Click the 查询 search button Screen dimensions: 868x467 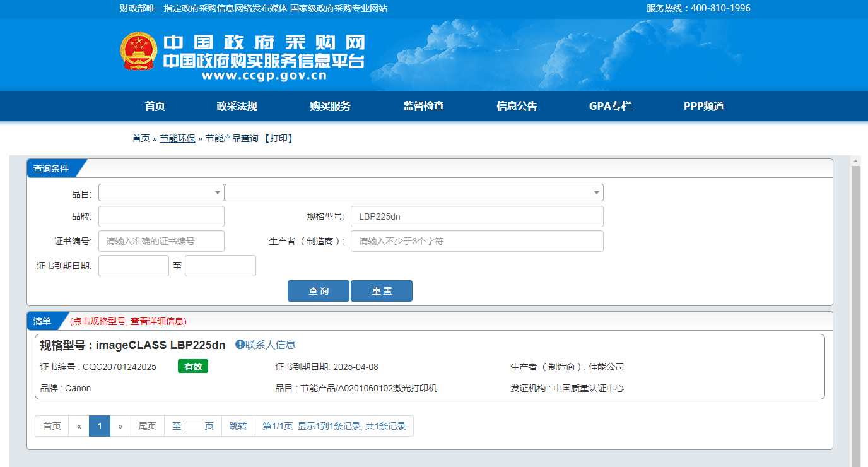click(x=319, y=291)
